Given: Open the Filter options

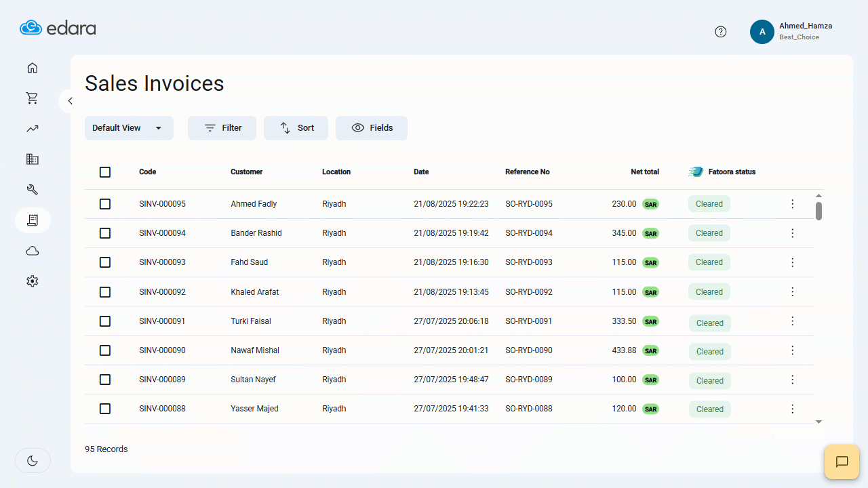Looking at the screenshot, I should pyautogui.click(x=222, y=128).
